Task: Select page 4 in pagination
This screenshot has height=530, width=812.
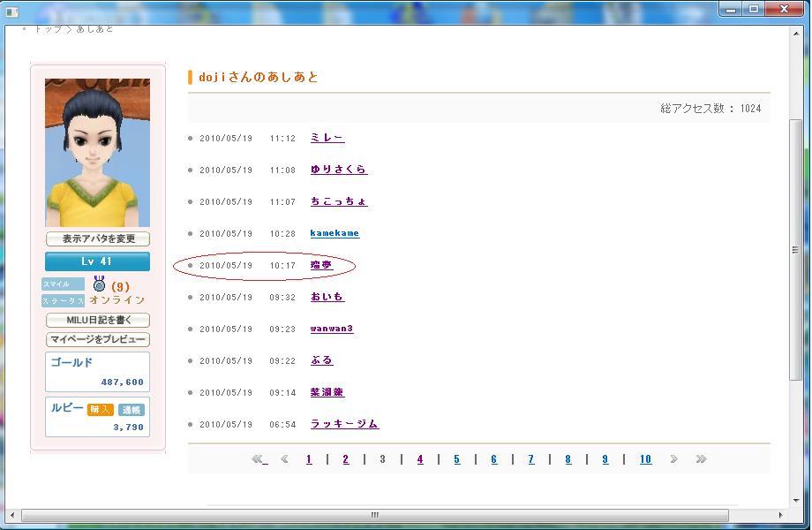Action: pos(420,459)
